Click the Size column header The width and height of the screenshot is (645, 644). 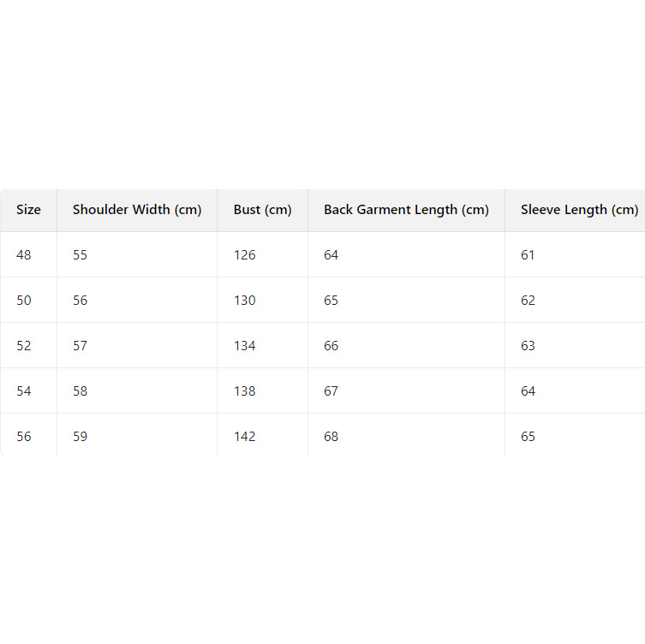pos(28,210)
